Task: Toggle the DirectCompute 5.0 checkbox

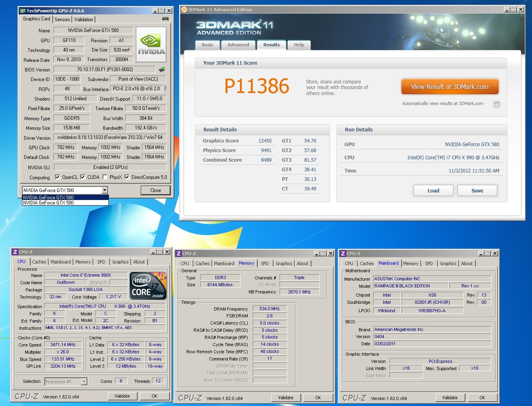Action: pyautogui.click(x=127, y=177)
